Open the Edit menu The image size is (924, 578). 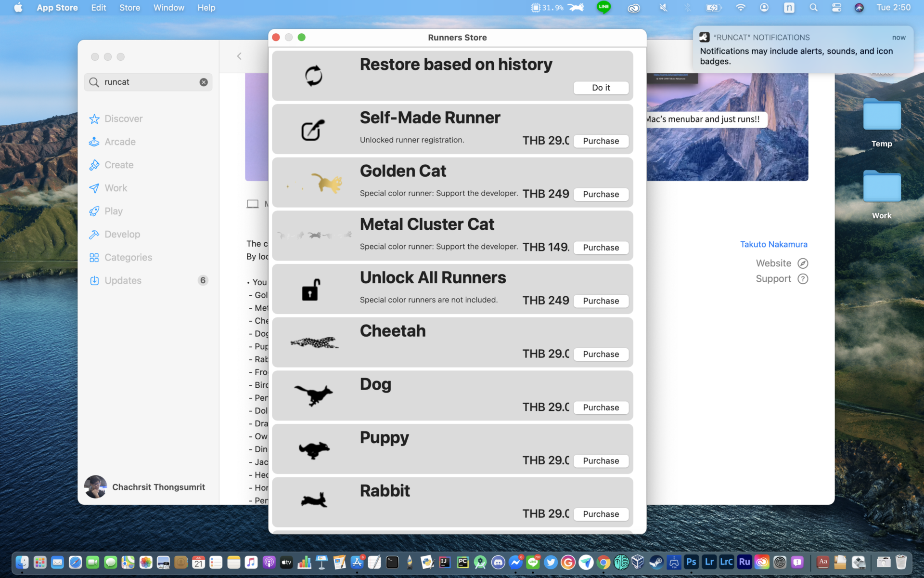click(99, 8)
